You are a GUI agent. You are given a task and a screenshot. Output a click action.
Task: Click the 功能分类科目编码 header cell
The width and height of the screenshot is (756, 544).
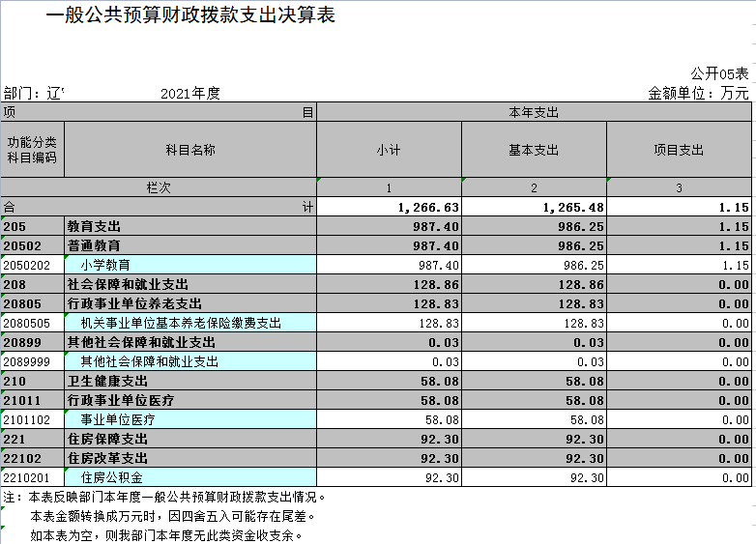(x=32, y=150)
